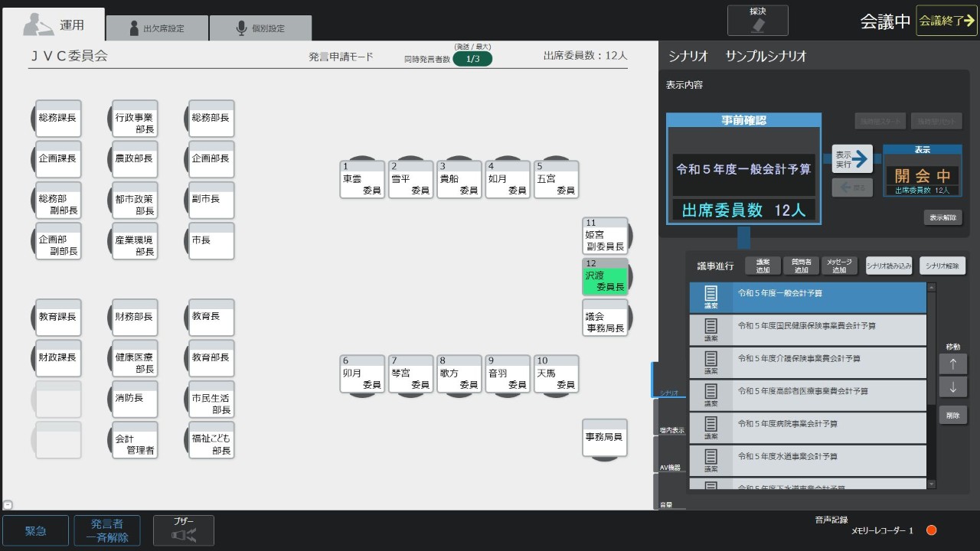Toggle the 福祉こども部長 seat

211,440
